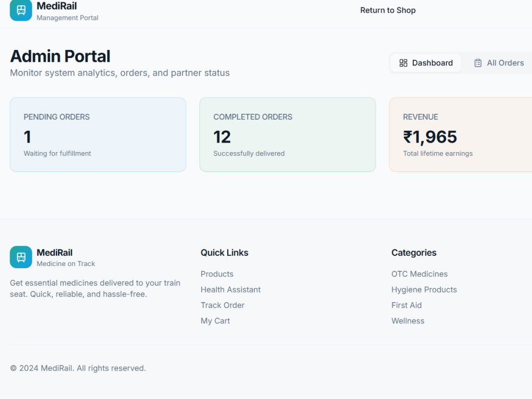Click the Dashboard grid icon

[x=403, y=63]
